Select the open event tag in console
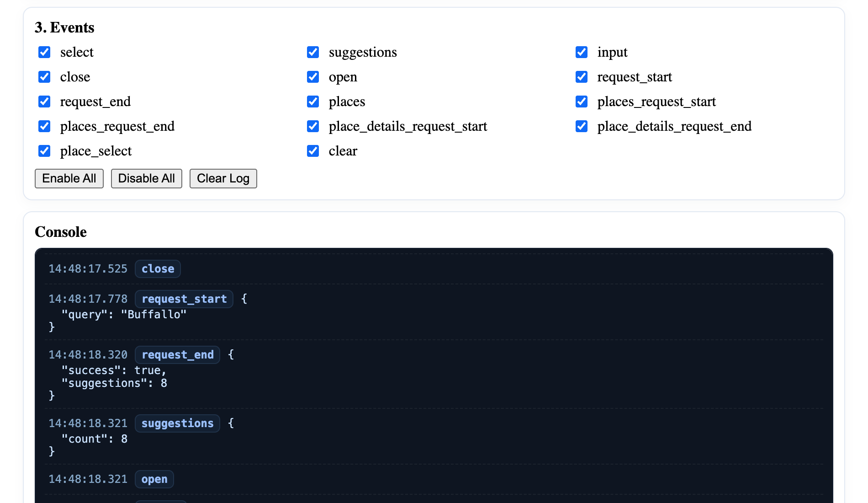The image size is (868, 503). [x=154, y=479]
